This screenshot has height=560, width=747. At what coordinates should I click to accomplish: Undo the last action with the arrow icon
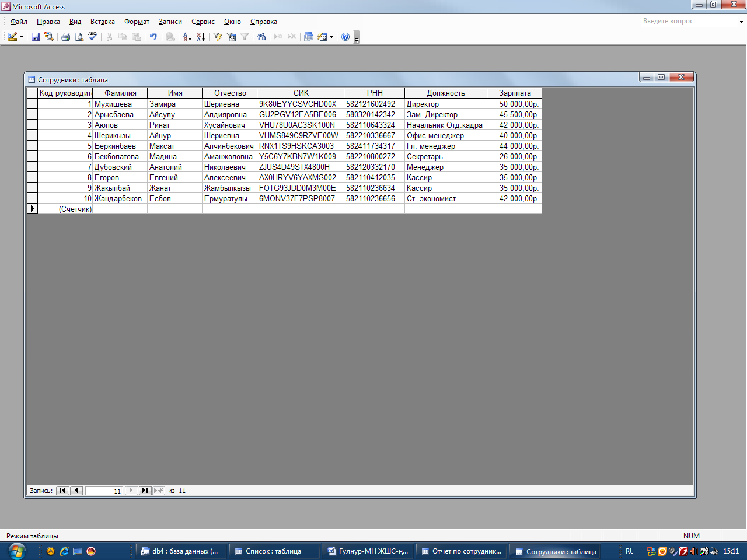tap(153, 37)
